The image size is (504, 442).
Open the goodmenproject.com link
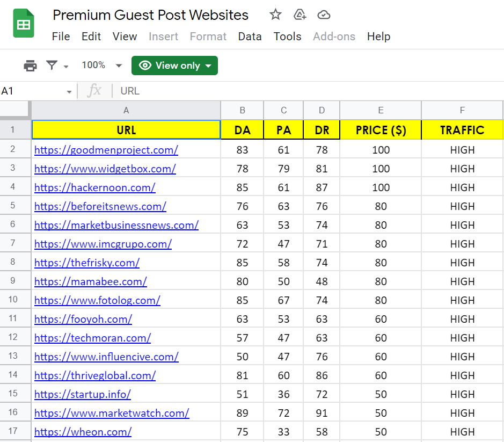[x=106, y=150]
